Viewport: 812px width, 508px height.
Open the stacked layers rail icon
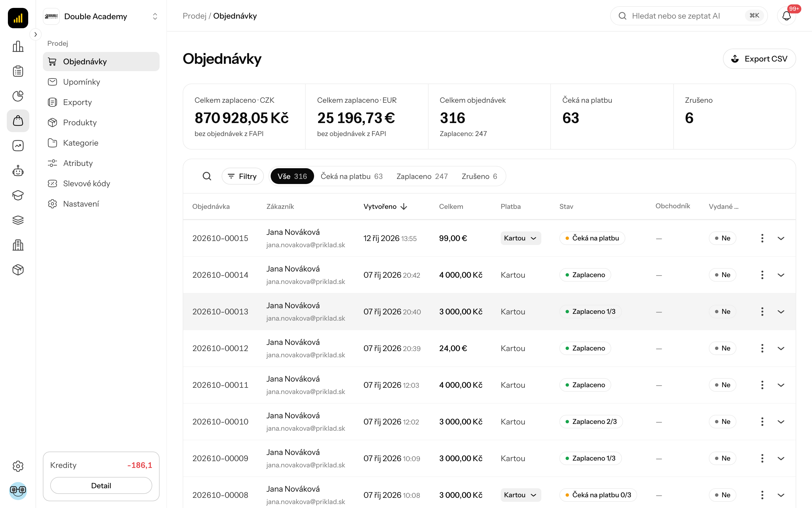pyautogui.click(x=18, y=220)
